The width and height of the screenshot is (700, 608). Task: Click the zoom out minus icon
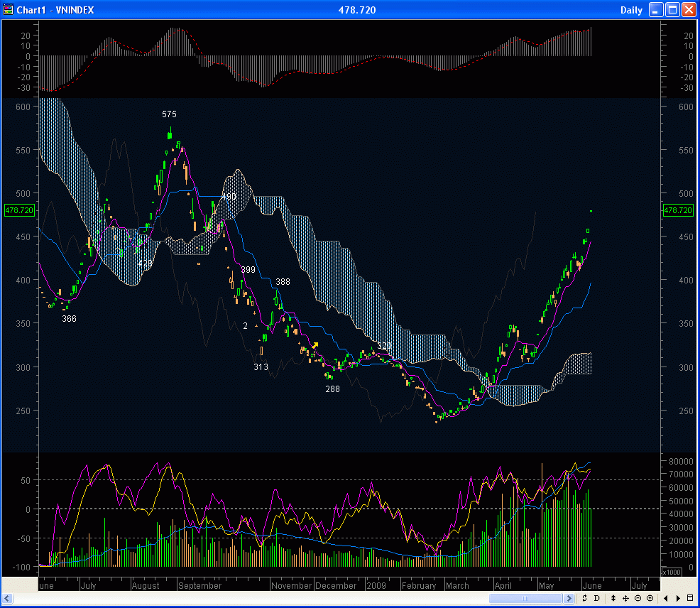point(638,598)
